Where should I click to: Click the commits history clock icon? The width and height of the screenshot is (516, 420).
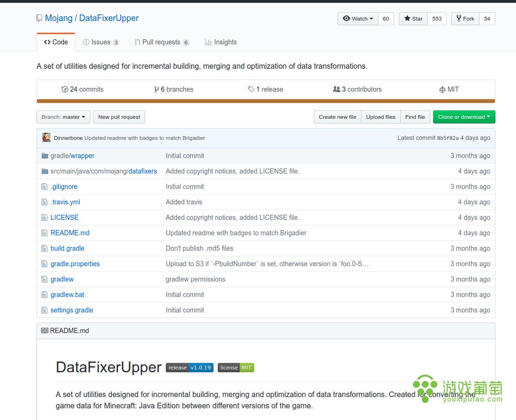(x=65, y=89)
